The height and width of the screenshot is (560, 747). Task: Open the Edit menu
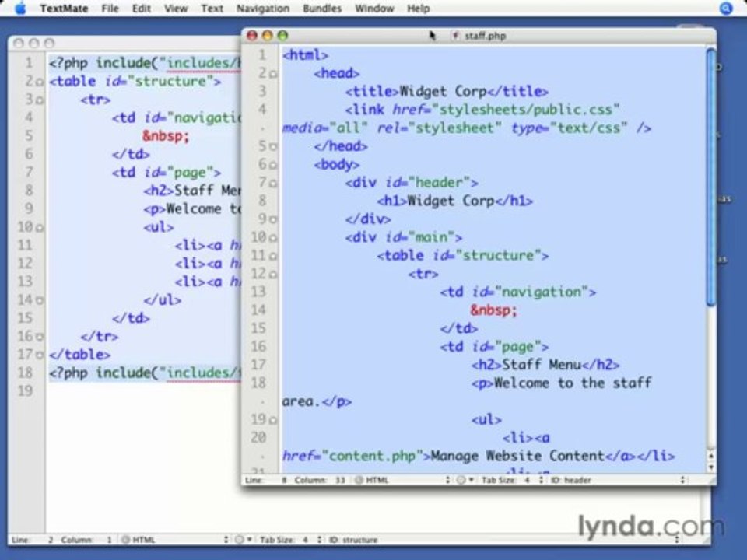(x=141, y=8)
